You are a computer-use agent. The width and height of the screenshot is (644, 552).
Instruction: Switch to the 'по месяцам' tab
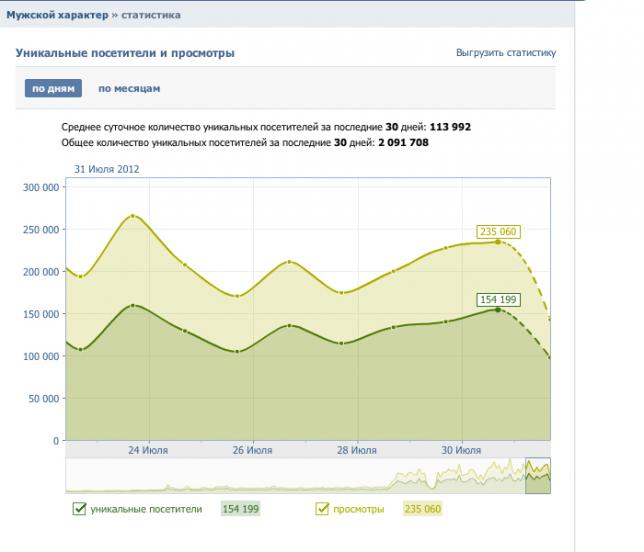[129, 89]
